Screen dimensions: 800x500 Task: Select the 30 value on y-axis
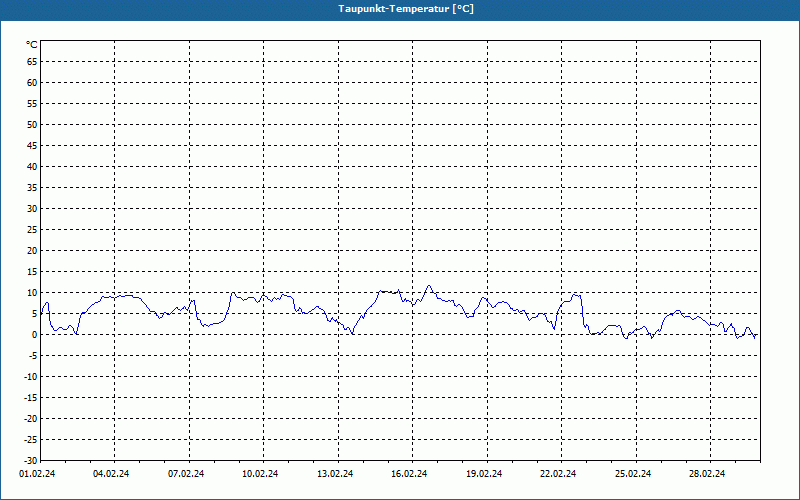pos(32,209)
